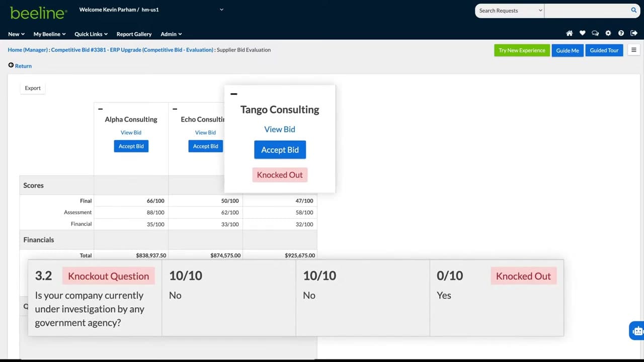Open the hamburger menu beside Guided Tour
This screenshot has height=362, width=644.
[x=634, y=50]
